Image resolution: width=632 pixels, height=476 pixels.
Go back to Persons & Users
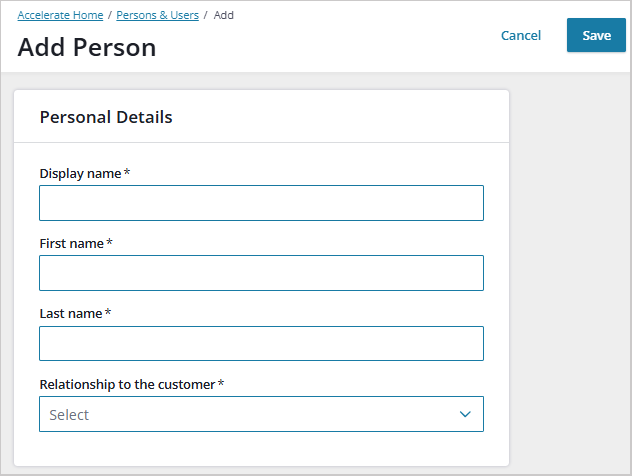coord(157,16)
